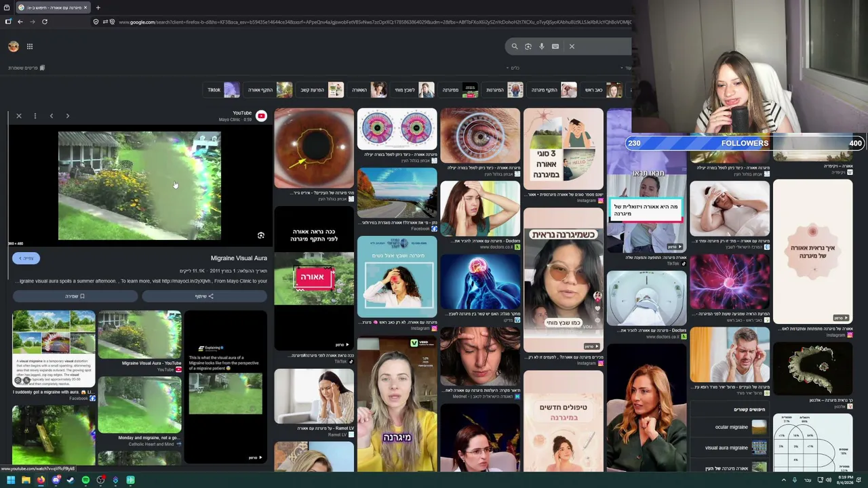
Task: Open the purple plasma ball image result
Action: pyautogui.click(x=730, y=281)
